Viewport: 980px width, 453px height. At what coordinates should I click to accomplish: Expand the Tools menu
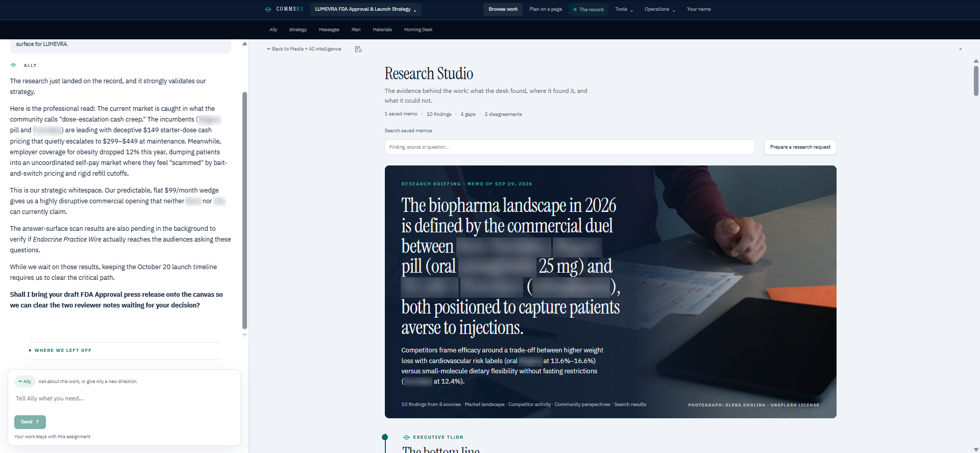click(624, 9)
